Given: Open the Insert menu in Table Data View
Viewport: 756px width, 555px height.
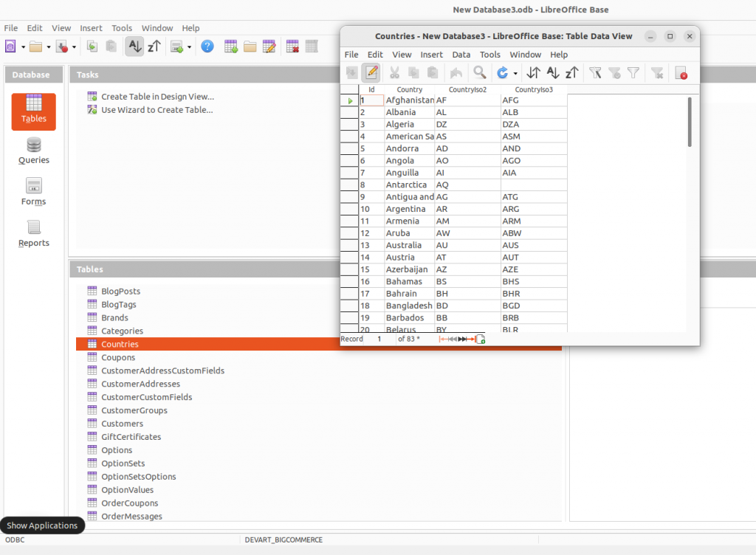Looking at the screenshot, I should click(431, 55).
